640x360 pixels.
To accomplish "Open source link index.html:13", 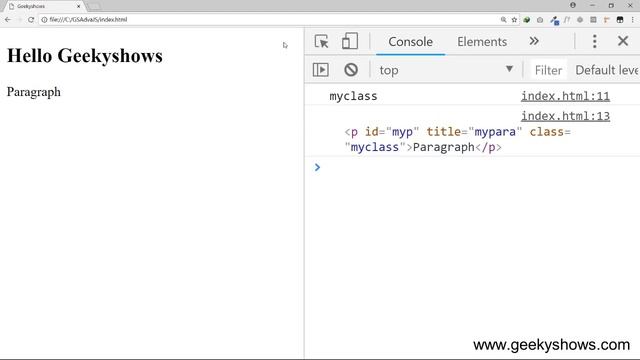I will pyautogui.click(x=565, y=116).
